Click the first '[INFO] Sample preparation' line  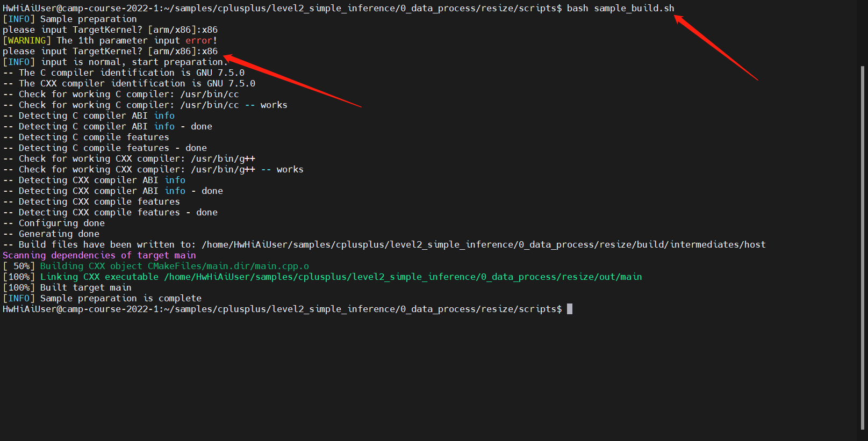click(70, 19)
